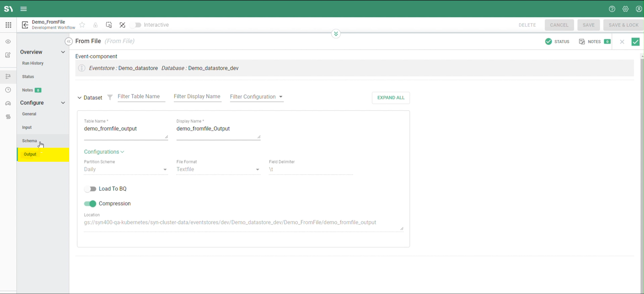Toggle the Interactive mode switch

coord(136,25)
